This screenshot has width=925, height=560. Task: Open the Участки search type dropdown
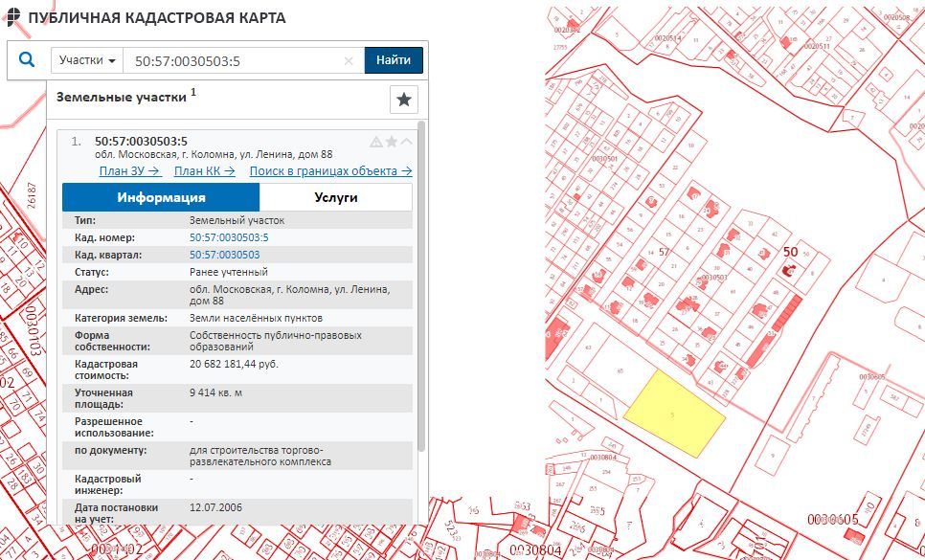[87, 60]
